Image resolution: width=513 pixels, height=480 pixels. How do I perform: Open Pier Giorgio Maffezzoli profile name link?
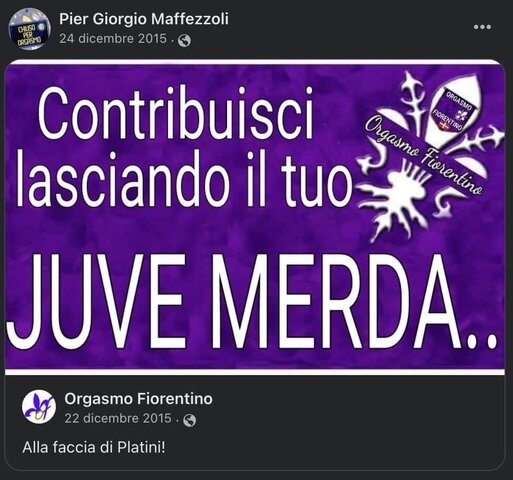[x=144, y=19]
